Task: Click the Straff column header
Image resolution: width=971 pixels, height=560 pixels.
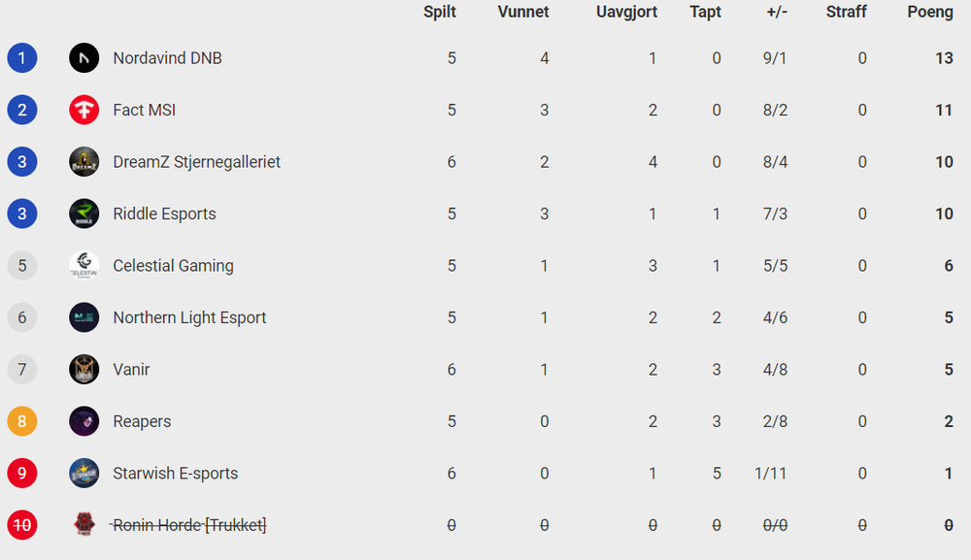Action: coord(846,12)
